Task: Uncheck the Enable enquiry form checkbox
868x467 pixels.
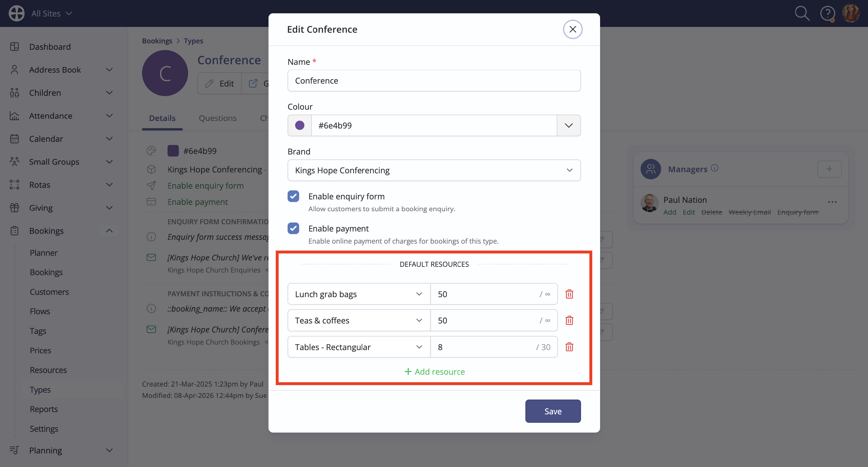Action: click(293, 196)
